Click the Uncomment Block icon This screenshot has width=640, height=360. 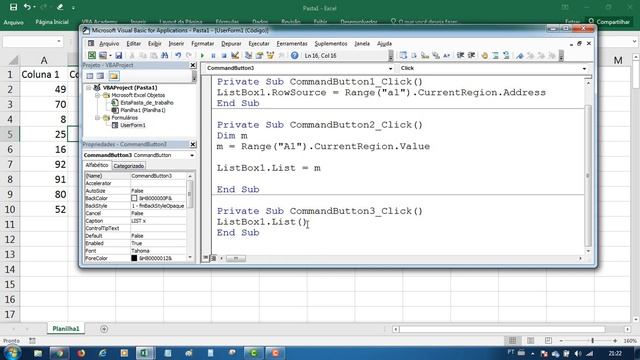point(506,56)
